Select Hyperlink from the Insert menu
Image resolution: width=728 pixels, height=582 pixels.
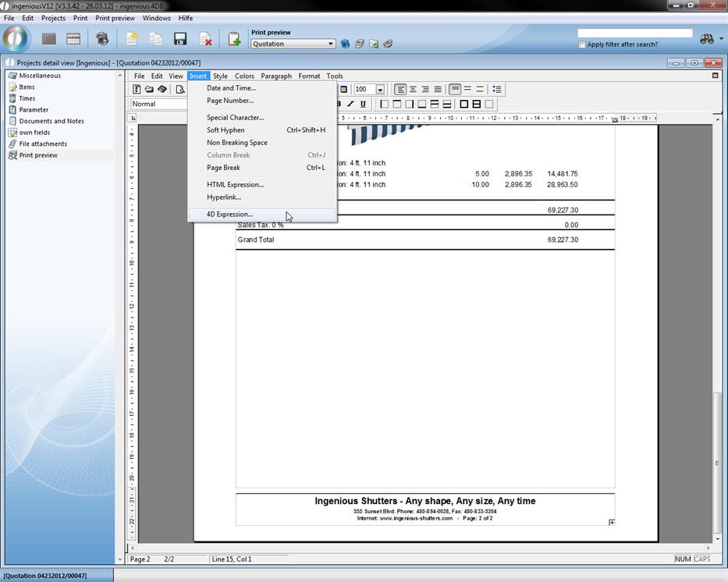click(223, 197)
